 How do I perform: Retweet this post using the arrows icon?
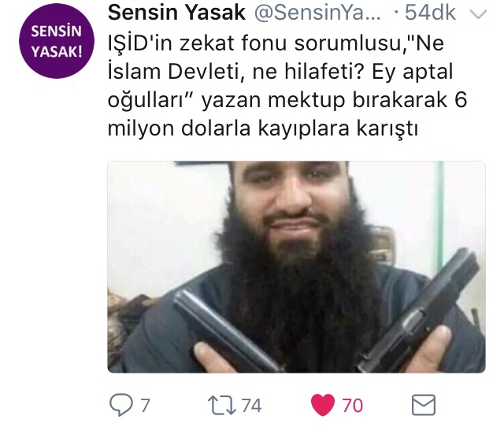(222, 406)
